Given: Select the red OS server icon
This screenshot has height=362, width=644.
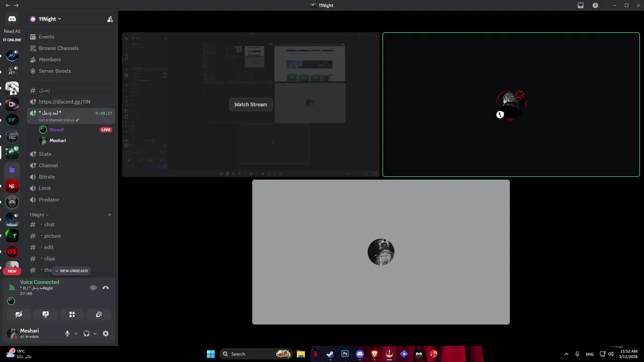Looking at the screenshot, I should [x=12, y=251].
